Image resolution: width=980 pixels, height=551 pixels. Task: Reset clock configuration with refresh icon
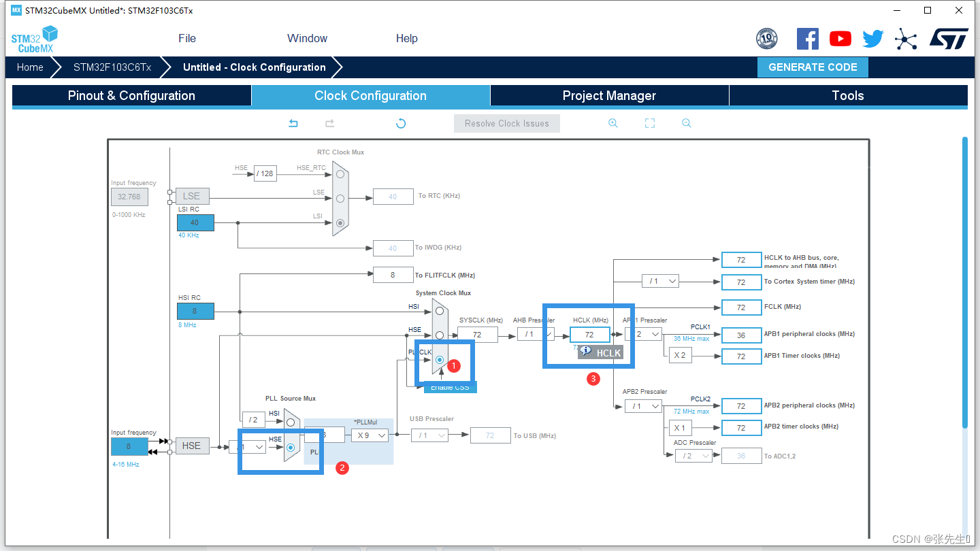(401, 123)
